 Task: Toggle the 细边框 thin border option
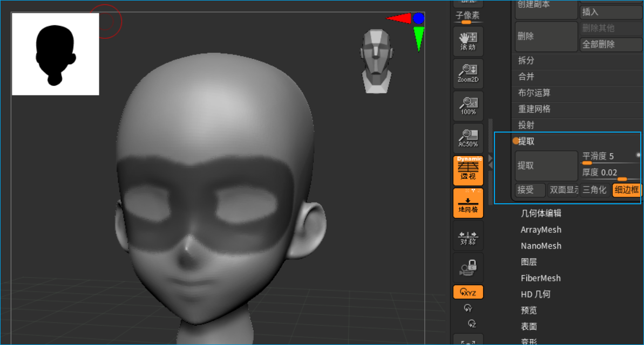point(627,190)
